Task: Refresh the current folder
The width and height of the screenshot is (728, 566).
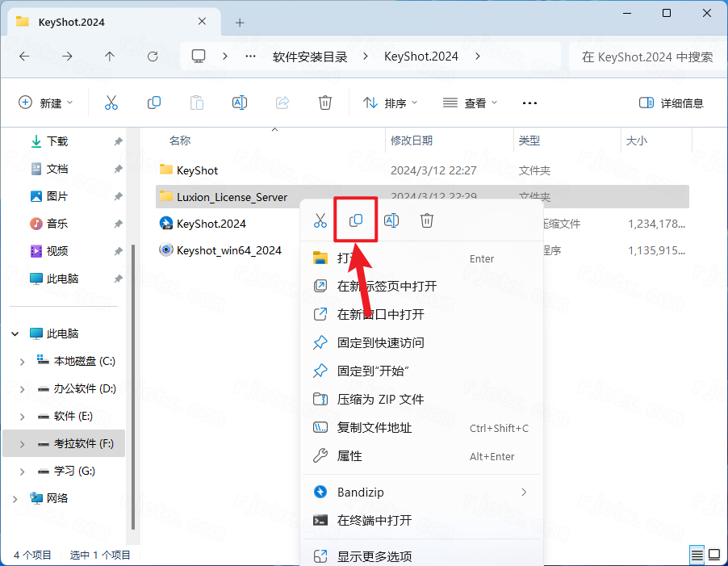Action: tap(153, 57)
